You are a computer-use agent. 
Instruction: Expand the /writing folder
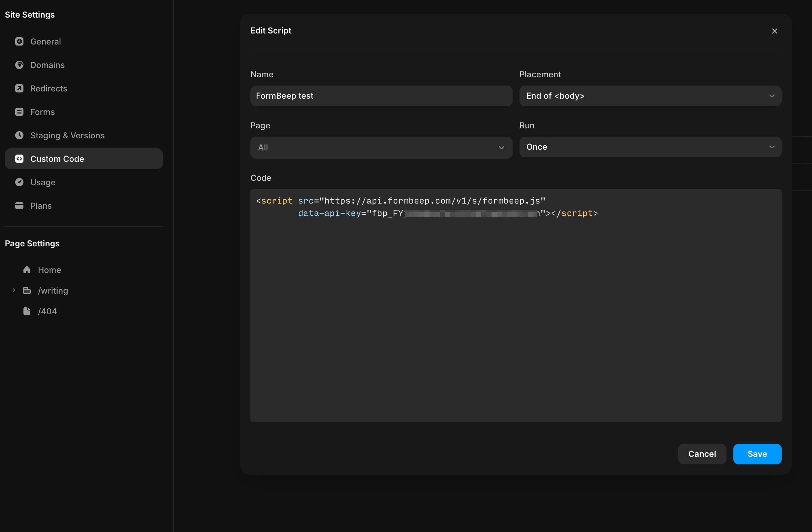[x=14, y=290]
